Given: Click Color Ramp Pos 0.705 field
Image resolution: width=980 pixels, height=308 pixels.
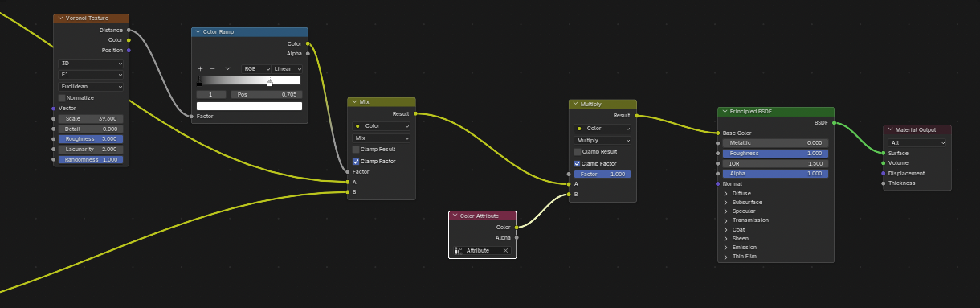Looking at the screenshot, I should (266, 95).
